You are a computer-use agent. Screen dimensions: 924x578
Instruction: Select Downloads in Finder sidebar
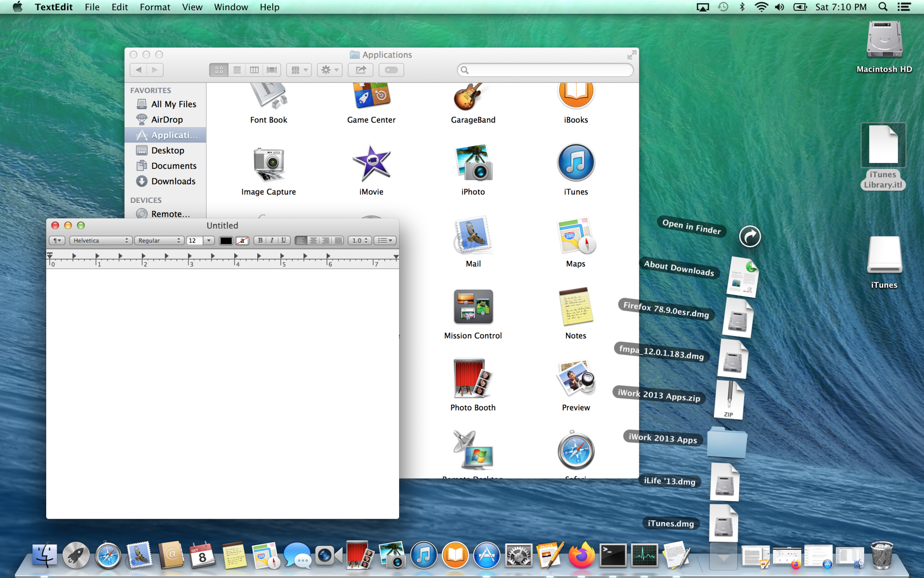[173, 181]
